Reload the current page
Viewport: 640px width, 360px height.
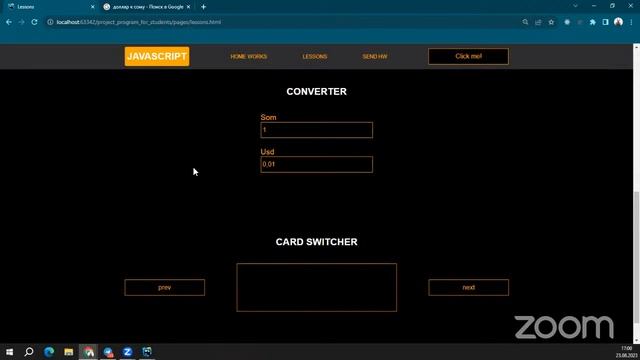(x=34, y=22)
